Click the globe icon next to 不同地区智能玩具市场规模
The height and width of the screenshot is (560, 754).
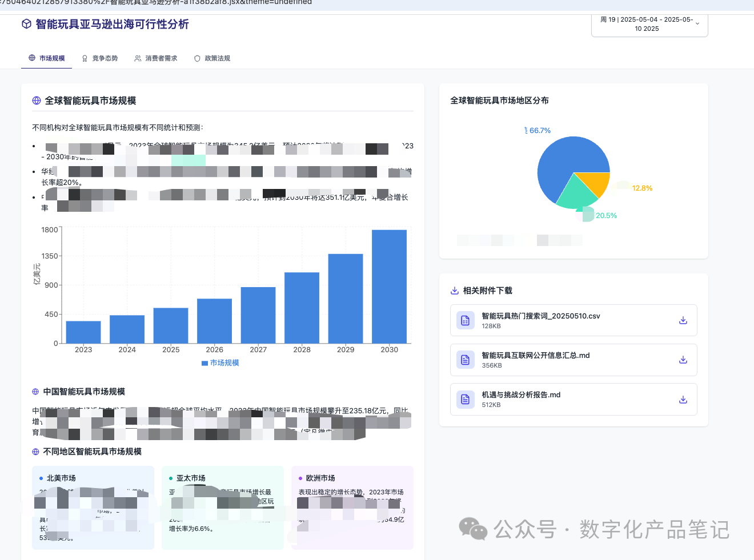35,452
